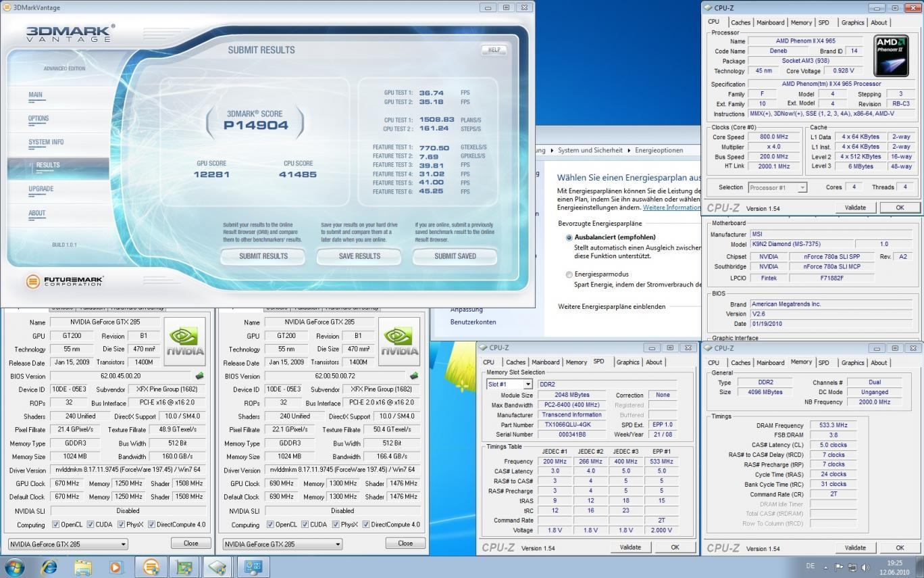924x578 pixels.
Task: Go to SYSTEM INFO in 3DMark sidebar
Action: pyautogui.click(x=46, y=142)
